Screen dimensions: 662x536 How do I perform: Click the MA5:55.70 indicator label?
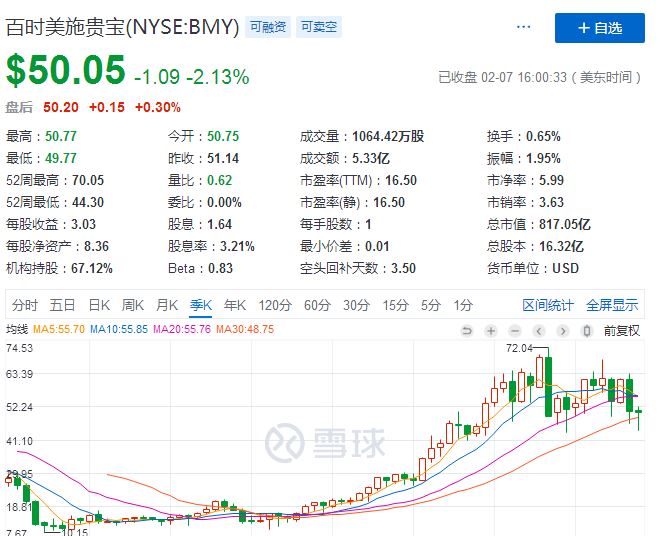59,329
